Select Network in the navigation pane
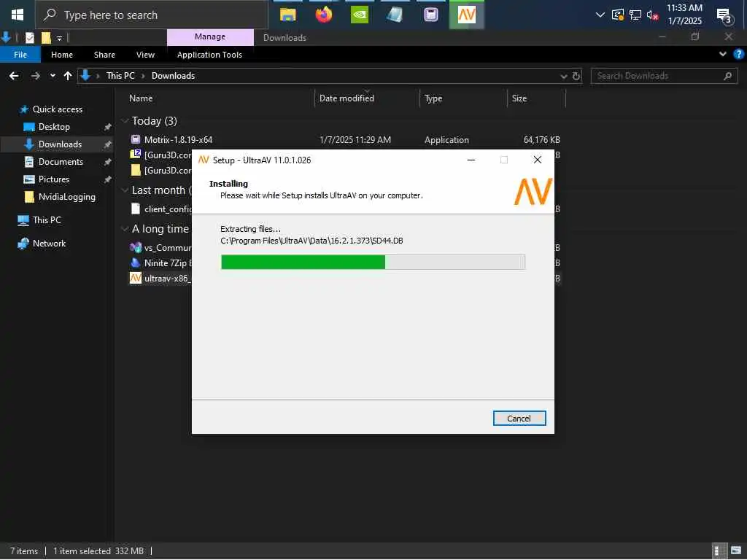747x560 pixels. 49,244
